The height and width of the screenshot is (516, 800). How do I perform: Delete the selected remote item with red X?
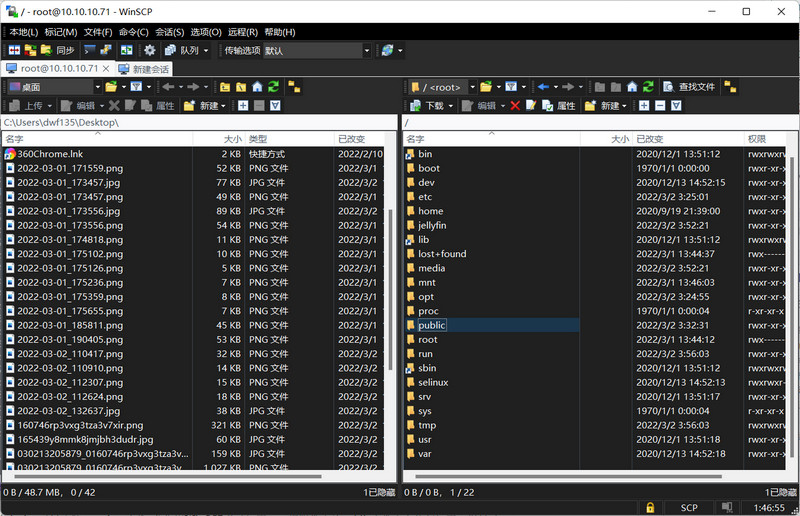(x=515, y=106)
